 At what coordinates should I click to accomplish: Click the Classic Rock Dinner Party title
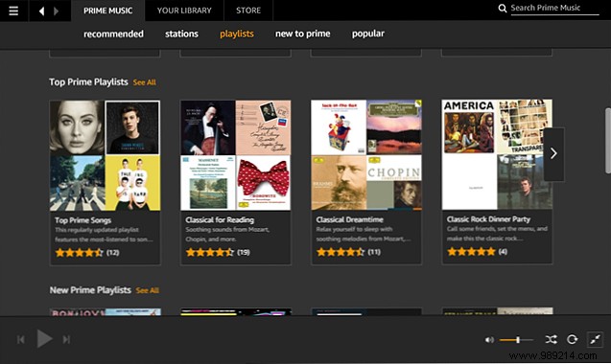pyautogui.click(x=488, y=219)
